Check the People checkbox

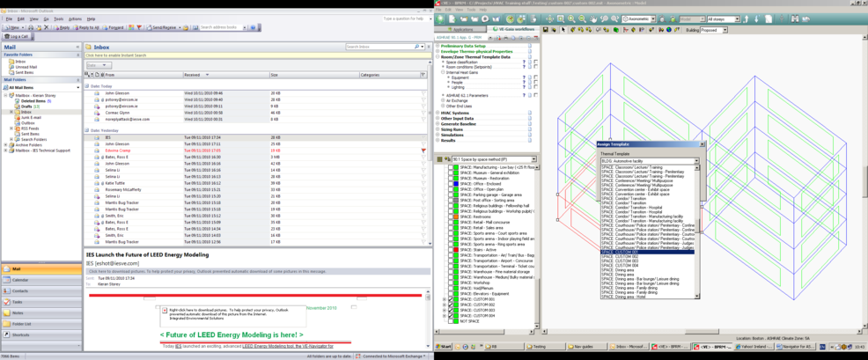click(536, 82)
